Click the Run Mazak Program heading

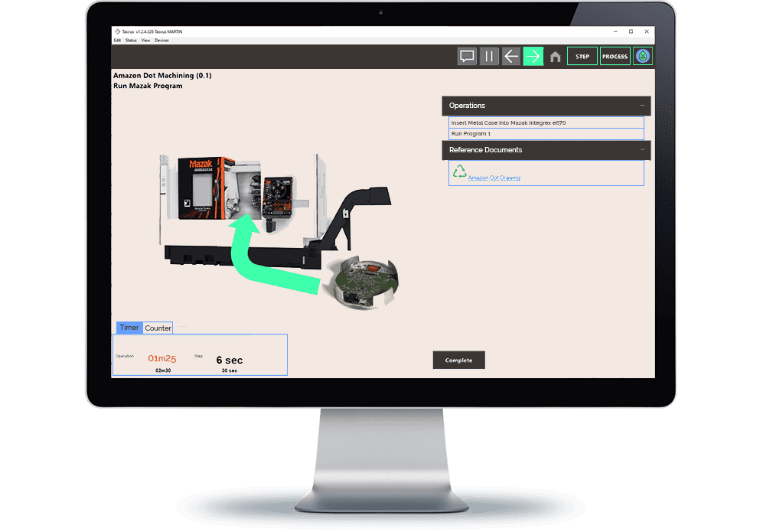(x=148, y=86)
